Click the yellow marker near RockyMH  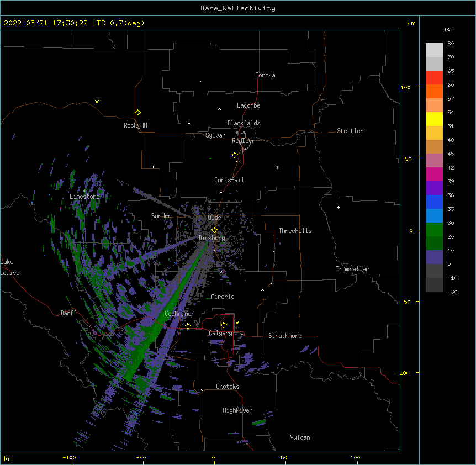137,113
